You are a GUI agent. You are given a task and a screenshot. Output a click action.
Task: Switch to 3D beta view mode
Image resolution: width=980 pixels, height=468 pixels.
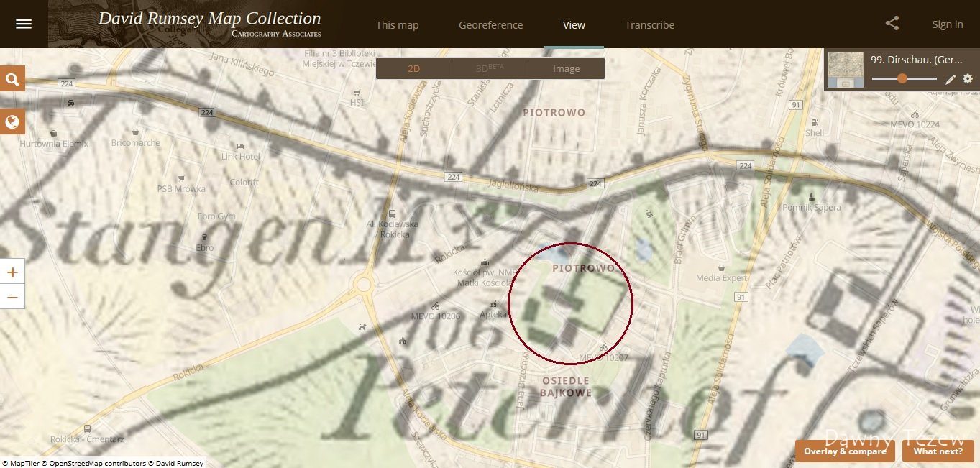(490, 69)
